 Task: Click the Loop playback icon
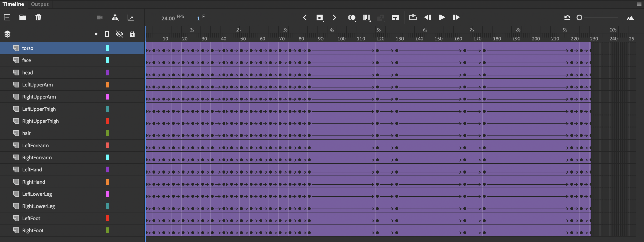[x=413, y=17]
